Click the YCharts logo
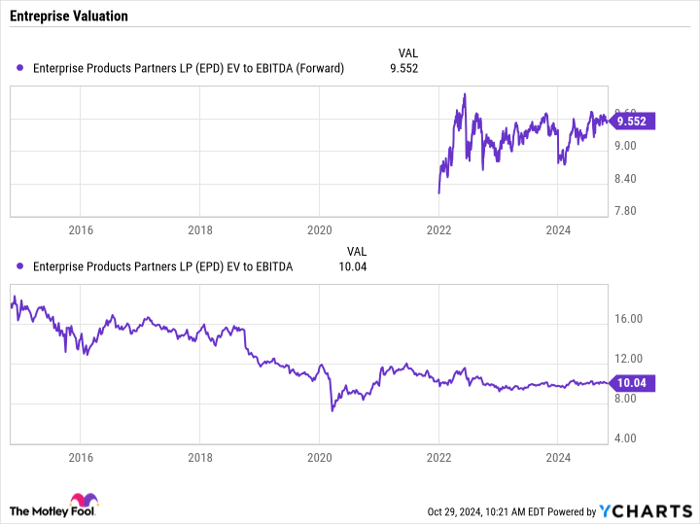The width and height of the screenshot is (700, 524). coord(645,511)
